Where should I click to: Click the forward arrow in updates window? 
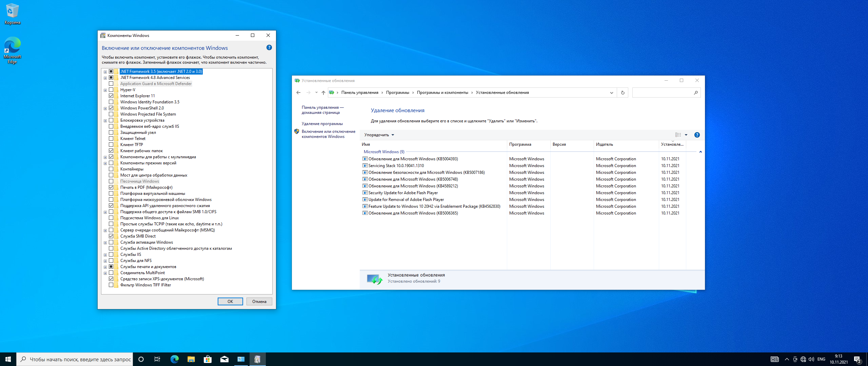click(308, 93)
